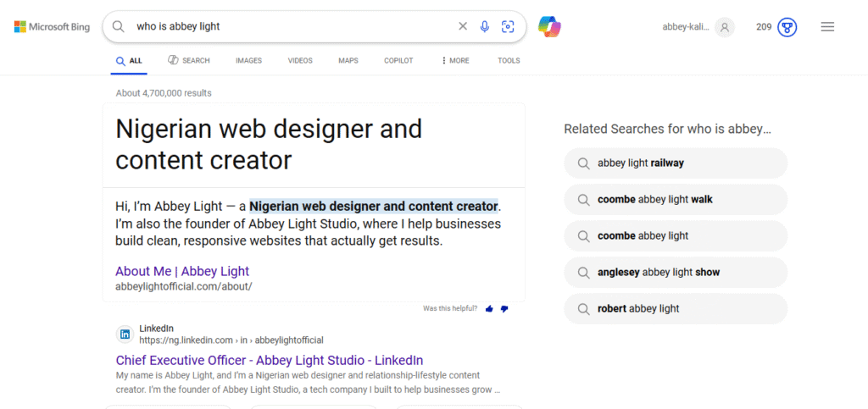Search related 'abbey light railway'

[676, 163]
